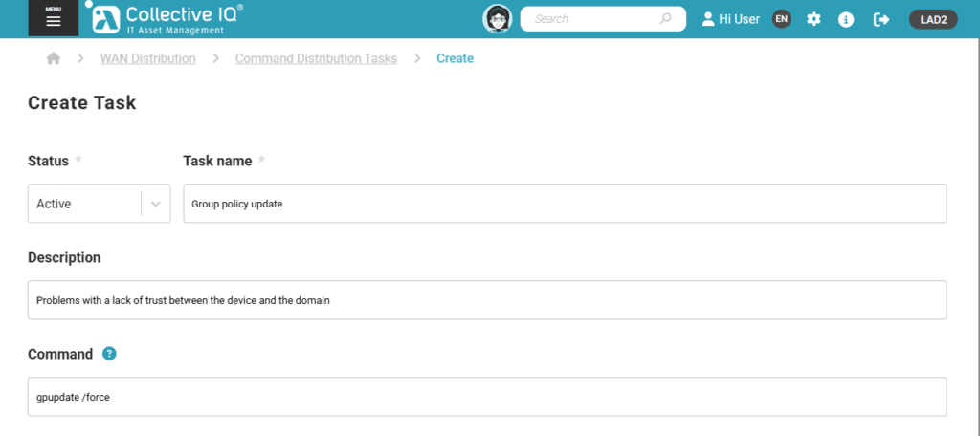The image size is (980, 436).
Task: Open WAN Distribution breadcrumb link
Action: (x=147, y=58)
